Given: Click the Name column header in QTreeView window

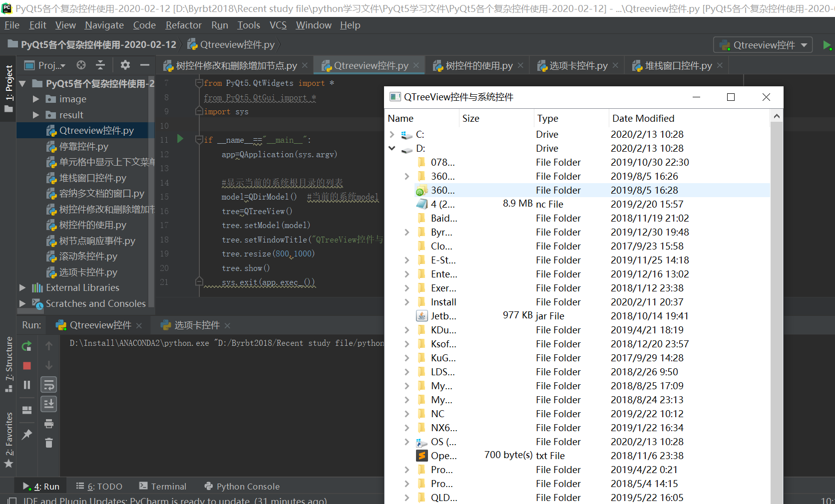Looking at the screenshot, I should [422, 118].
